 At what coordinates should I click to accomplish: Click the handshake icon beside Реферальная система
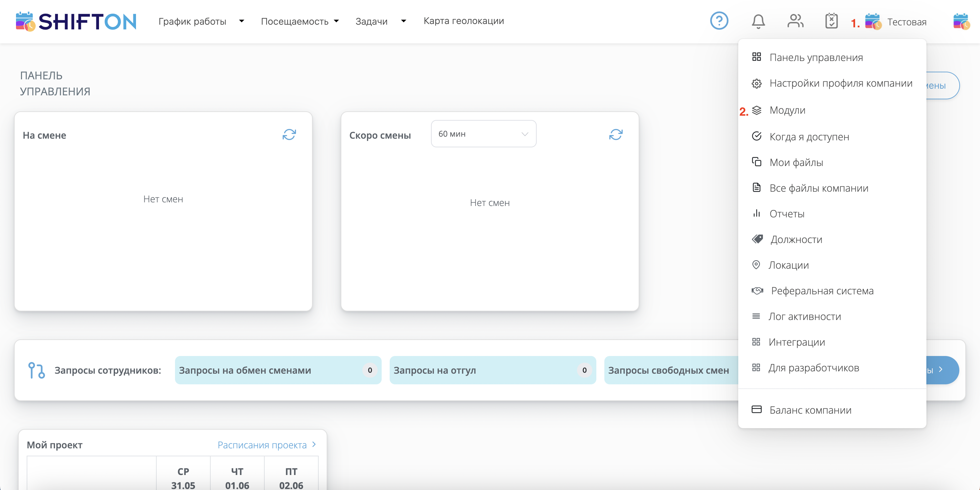[x=757, y=291]
